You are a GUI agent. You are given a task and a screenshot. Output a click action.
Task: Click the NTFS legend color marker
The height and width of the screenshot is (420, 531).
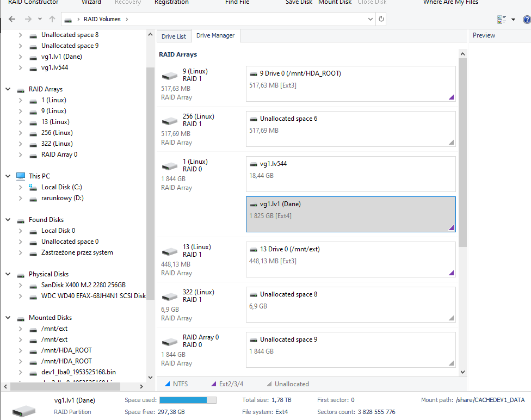coord(167,384)
